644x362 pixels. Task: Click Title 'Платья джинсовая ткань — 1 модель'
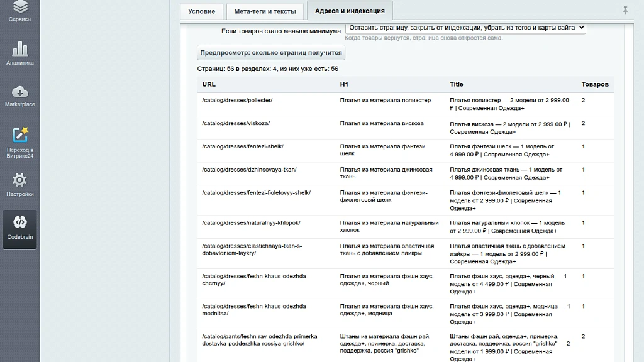[x=506, y=173]
